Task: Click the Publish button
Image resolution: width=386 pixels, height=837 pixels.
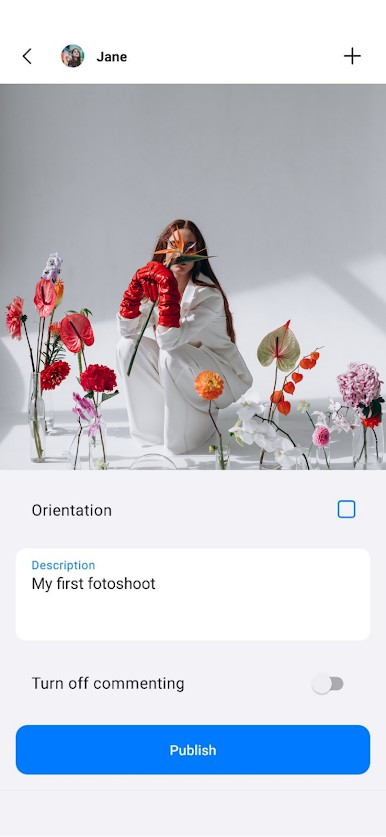Action: [193, 749]
